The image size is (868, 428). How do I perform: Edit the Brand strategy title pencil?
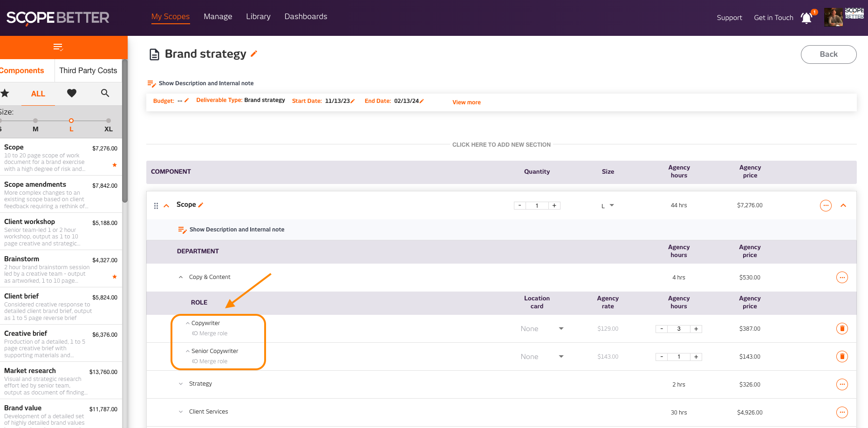254,54
